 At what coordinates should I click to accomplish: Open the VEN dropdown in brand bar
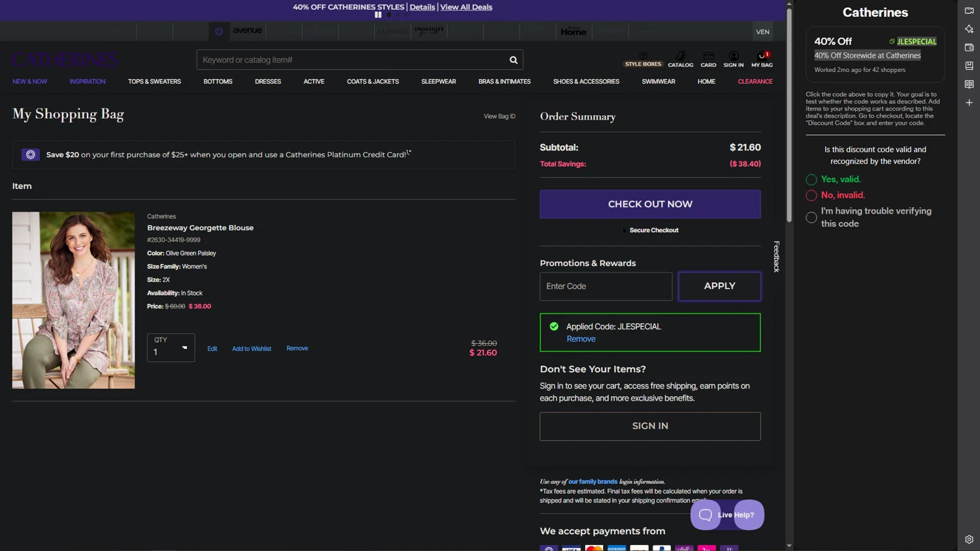point(762,31)
